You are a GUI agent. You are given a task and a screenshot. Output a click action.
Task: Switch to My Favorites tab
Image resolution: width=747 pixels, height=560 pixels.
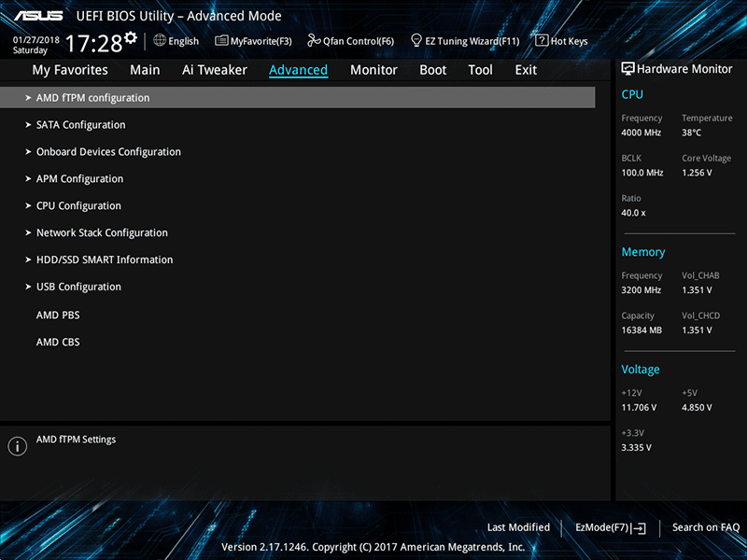tap(70, 70)
